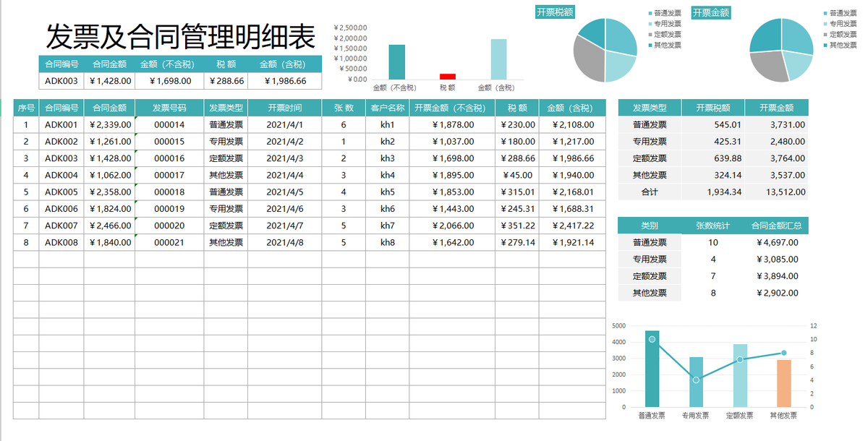The width and height of the screenshot is (868, 441).
Task: Select the 定额发票 row in 类别 summary
Action: [649, 276]
